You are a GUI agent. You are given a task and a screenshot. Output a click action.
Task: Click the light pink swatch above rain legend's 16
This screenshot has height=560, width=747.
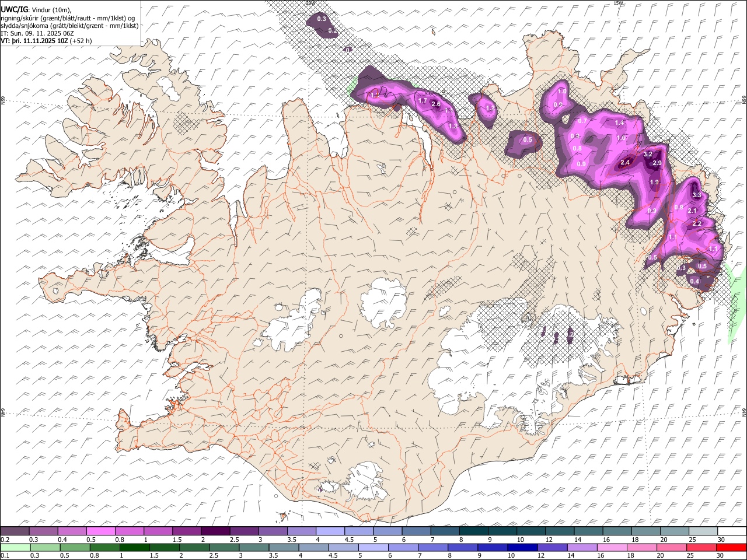[612, 548]
